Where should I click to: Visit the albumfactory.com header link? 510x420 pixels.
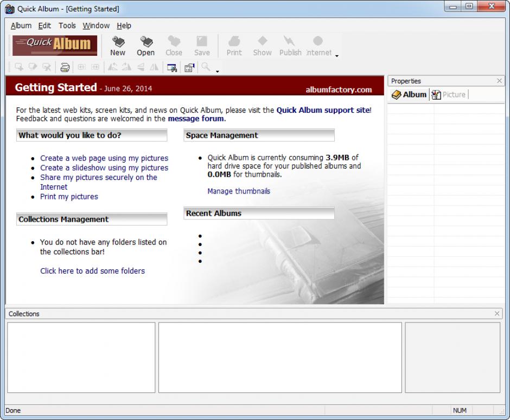coord(339,90)
